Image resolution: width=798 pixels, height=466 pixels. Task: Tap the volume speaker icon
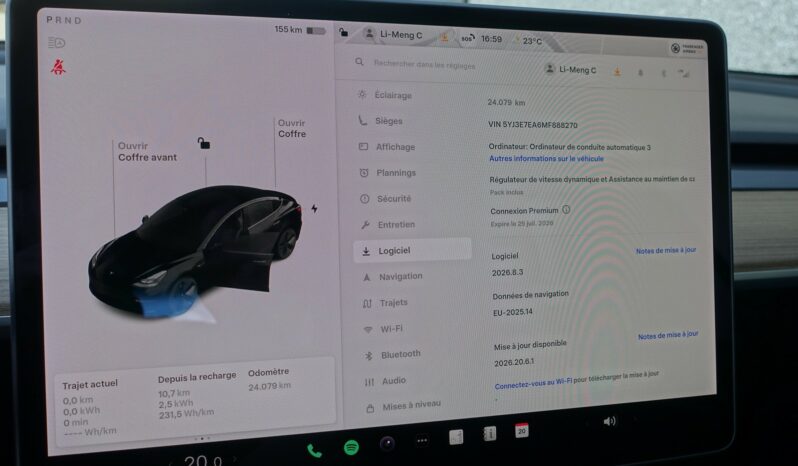[x=609, y=421]
